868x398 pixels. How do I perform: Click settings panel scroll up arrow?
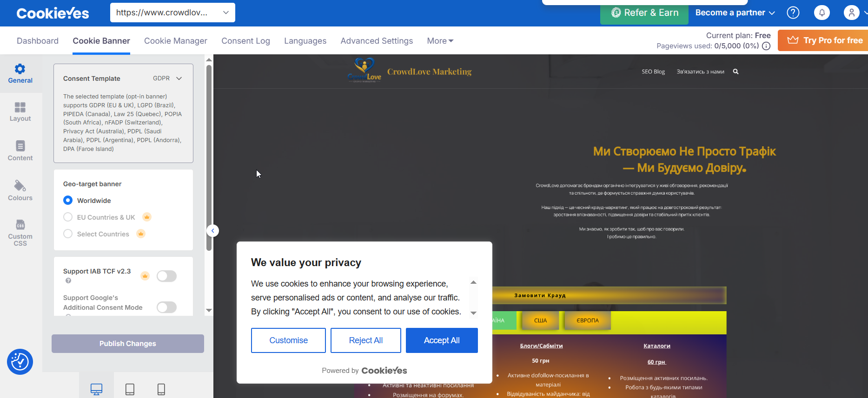[x=209, y=59]
